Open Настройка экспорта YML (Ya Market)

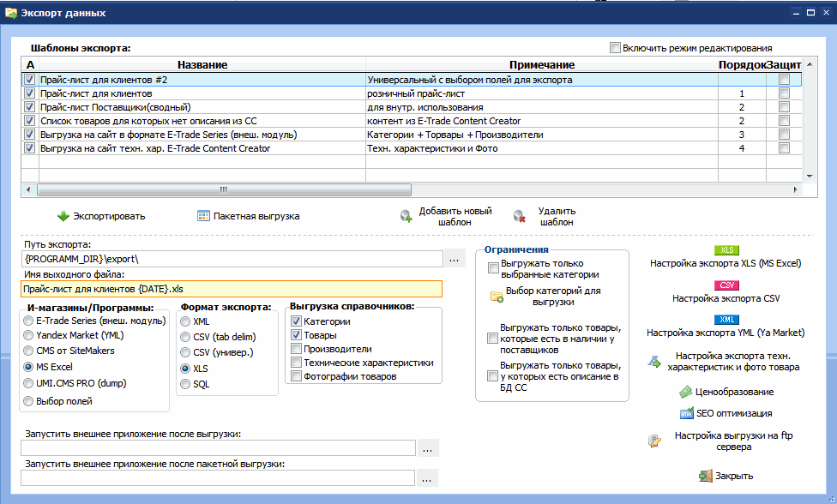[726, 333]
